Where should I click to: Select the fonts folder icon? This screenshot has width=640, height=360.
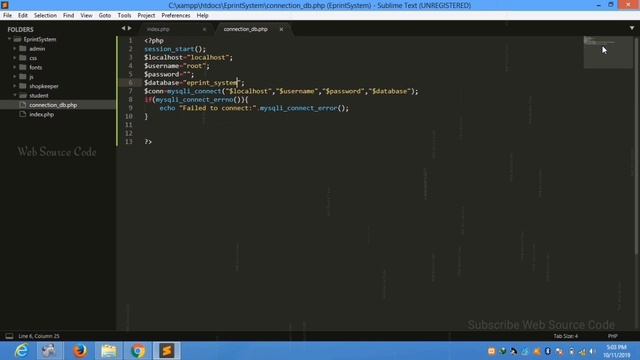[x=23, y=67]
